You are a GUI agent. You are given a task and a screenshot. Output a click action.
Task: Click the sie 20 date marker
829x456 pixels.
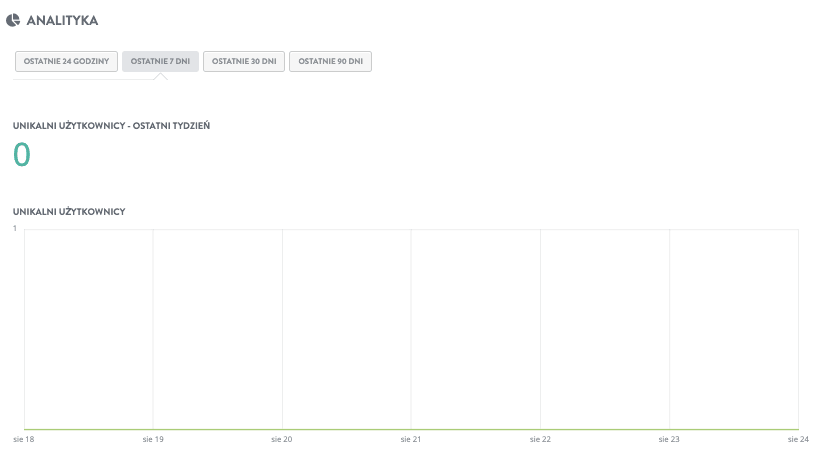[282, 439]
